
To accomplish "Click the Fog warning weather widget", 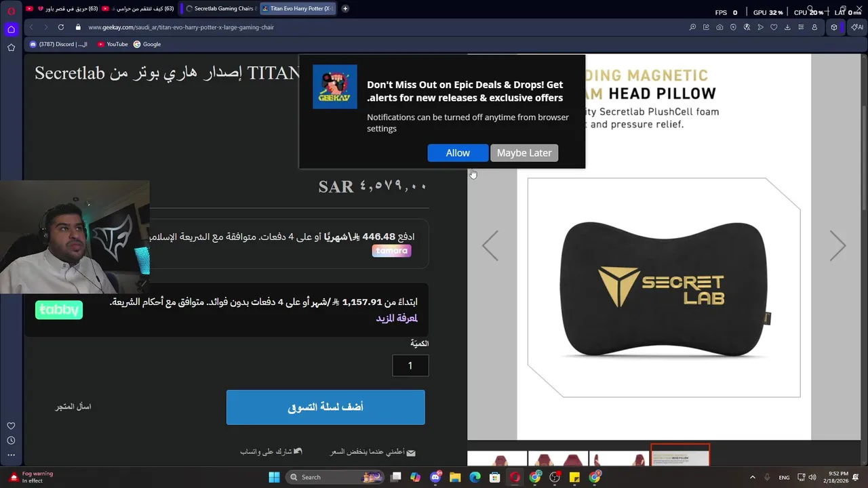I will click(x=31, y=477).
